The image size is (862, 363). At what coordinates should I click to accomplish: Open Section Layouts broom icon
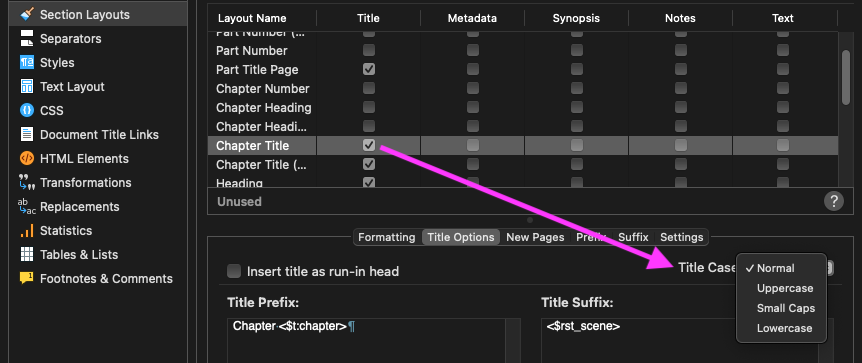tap(26, 15)
